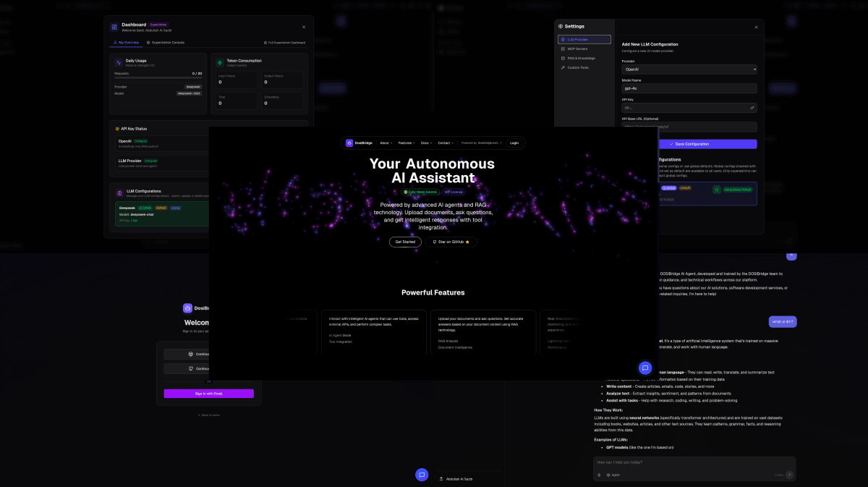868x487 pixels.
Task: Click the Token Consumption icon
Action: [x=220, y=62]
